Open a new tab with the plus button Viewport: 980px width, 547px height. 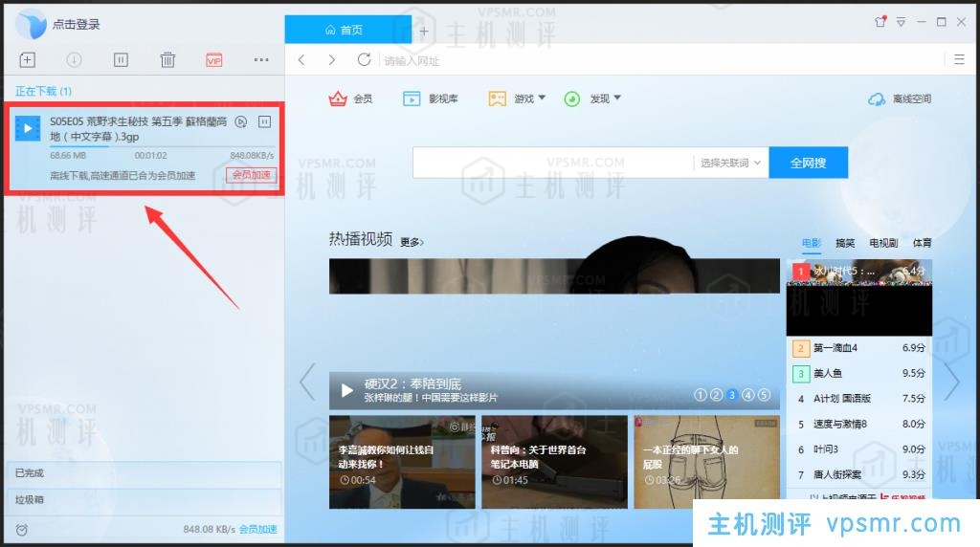[424, 31]
